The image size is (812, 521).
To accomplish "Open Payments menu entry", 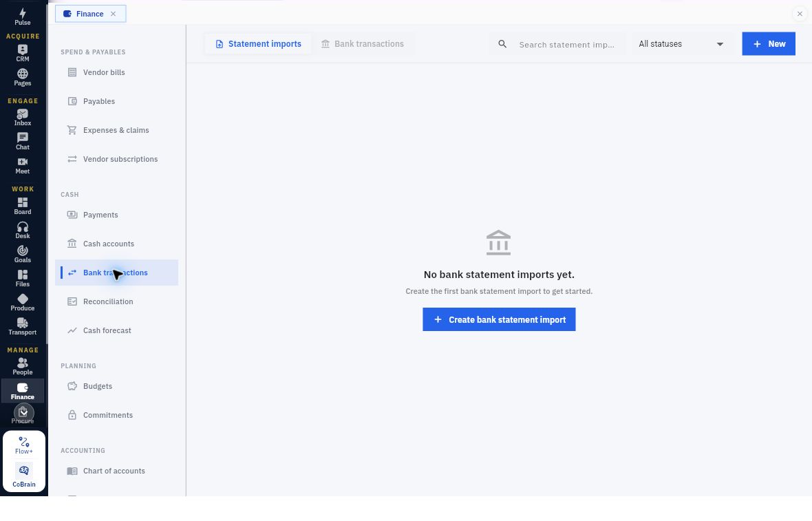I will (116, 215).
